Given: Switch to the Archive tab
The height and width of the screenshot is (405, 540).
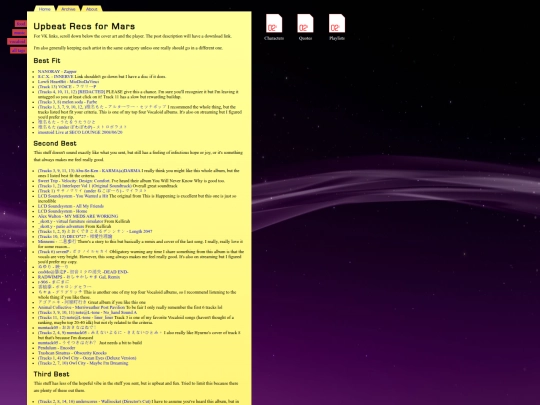Looking at the screenshot, I should pos(68,9).
